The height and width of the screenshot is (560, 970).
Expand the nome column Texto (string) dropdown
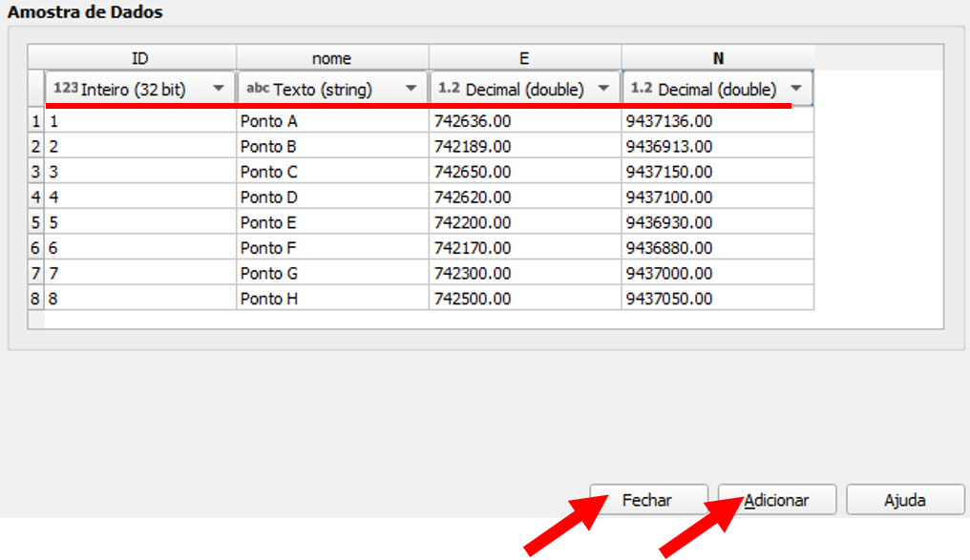coord(332,89)
